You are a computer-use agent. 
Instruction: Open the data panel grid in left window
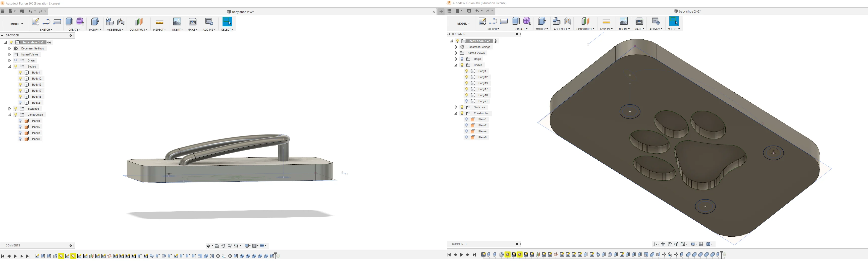[x=3, y=12]
